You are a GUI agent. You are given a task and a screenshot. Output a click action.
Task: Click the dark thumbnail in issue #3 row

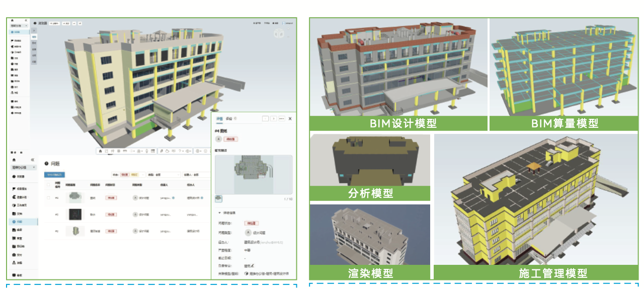75,214
